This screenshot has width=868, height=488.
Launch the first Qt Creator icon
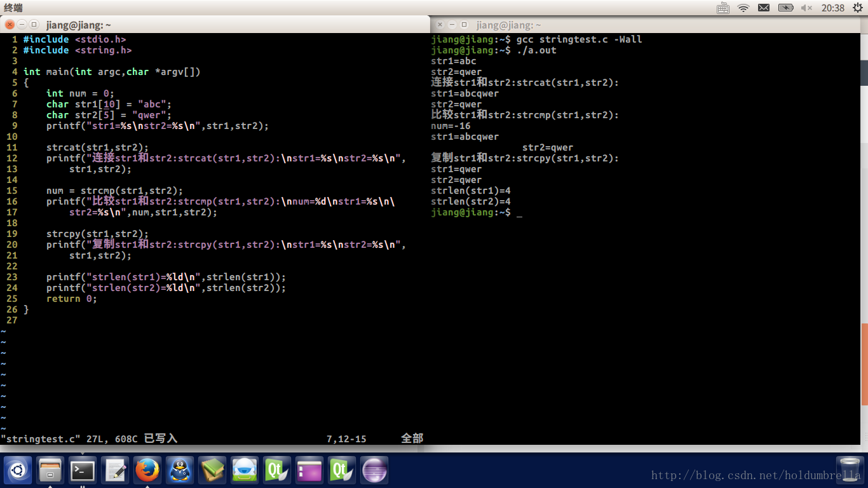(277, 471)
